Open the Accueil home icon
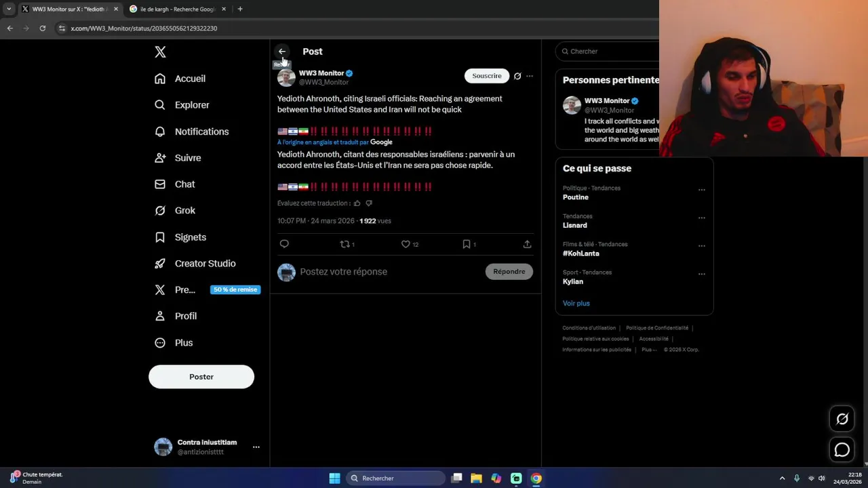This screenshot has width=868, height=488. point(160,79)
